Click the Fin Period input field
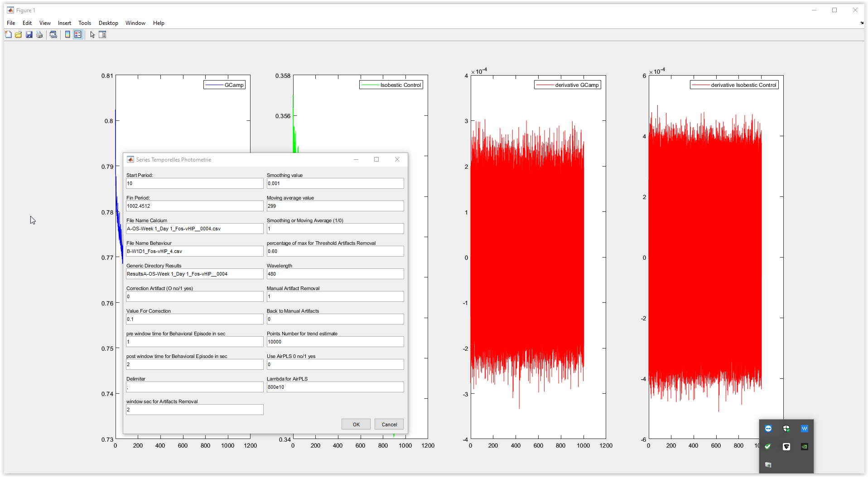Image resolution: width=868 pixels, height=477 pixels. [195, 206]
